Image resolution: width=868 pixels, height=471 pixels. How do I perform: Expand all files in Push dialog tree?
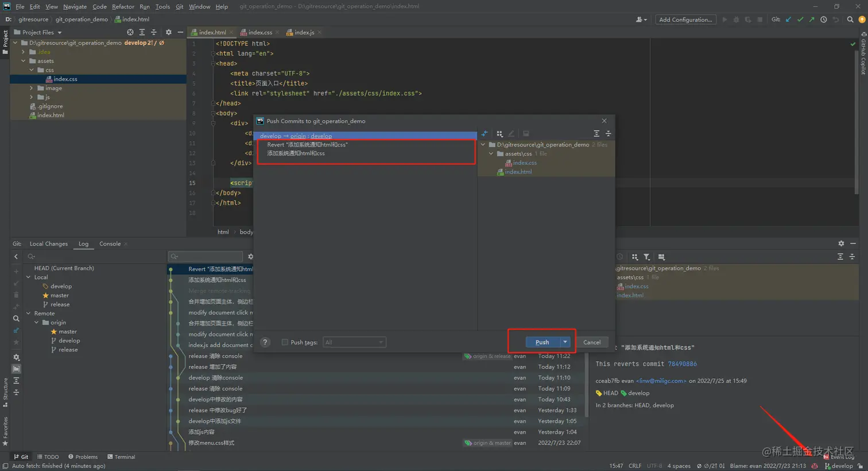coord(596,133)
